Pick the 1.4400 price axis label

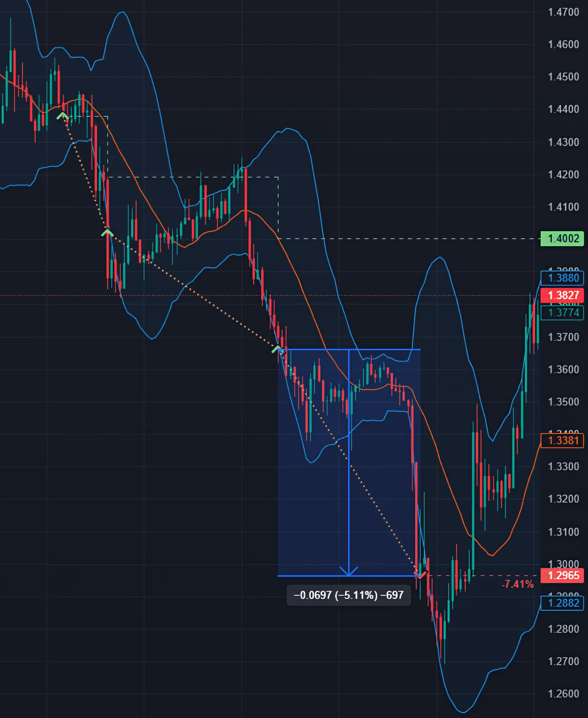564,109
